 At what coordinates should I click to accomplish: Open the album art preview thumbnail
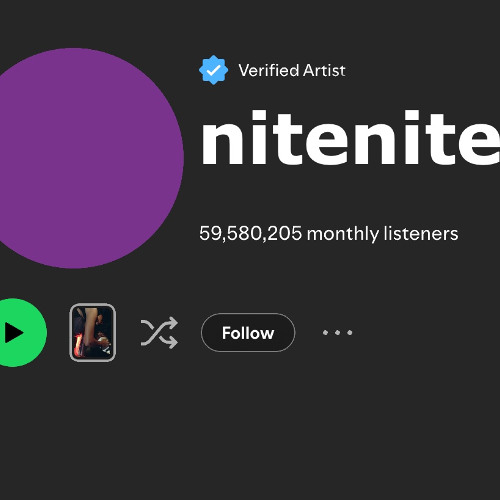coord(93,333)
